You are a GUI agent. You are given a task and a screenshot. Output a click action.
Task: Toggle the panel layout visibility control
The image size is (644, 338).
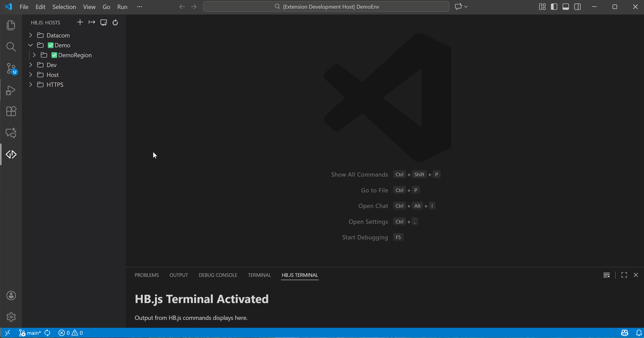coord(566,7)
